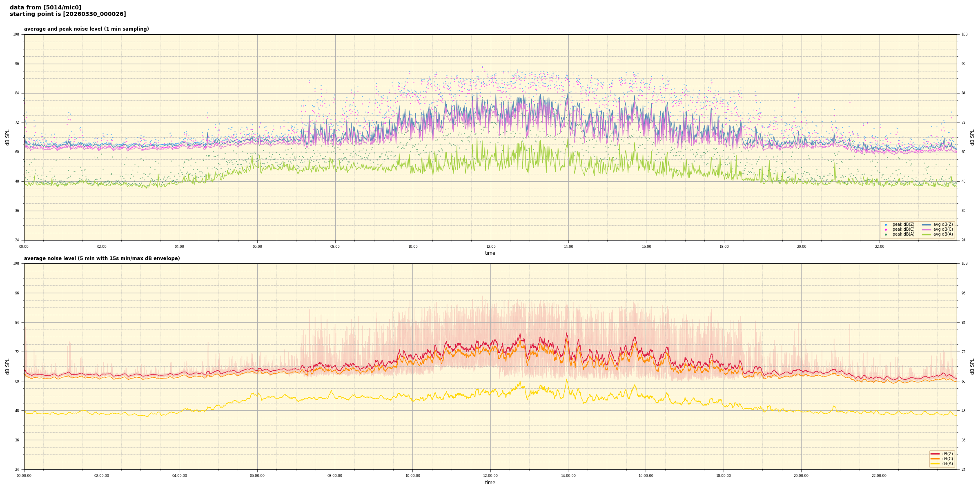Screen dimensions: 980x490
Task: Click the peak dB(A) legend marker
Action: point(886,234)
